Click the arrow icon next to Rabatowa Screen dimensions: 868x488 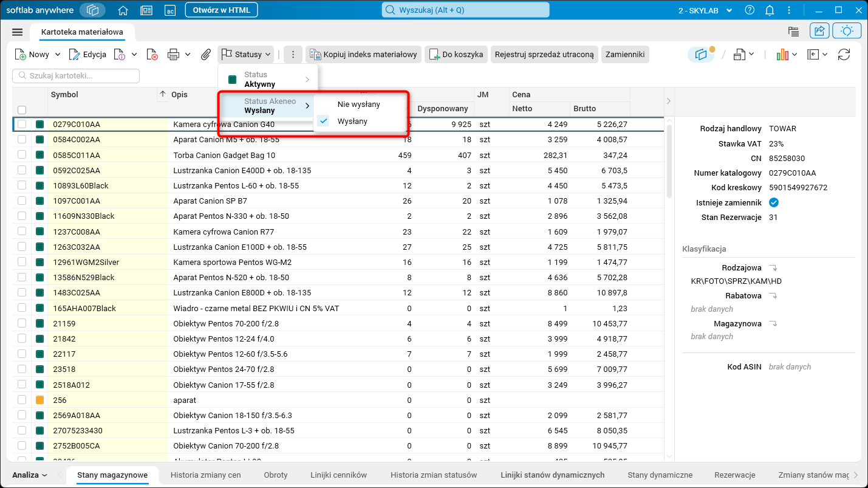click(x=773, y=295)
